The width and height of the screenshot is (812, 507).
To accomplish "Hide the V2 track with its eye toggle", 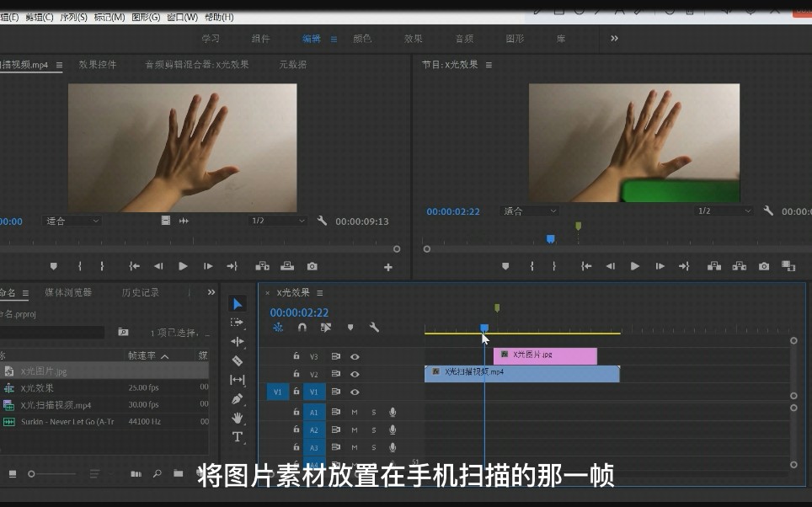I will pyautogui.click(x=354, y=373).
